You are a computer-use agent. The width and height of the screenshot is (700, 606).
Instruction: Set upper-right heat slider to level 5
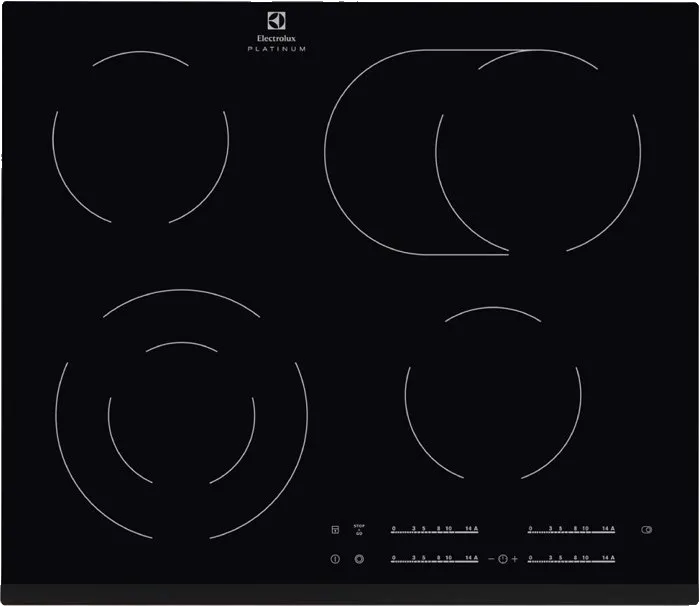pos(561,531)
